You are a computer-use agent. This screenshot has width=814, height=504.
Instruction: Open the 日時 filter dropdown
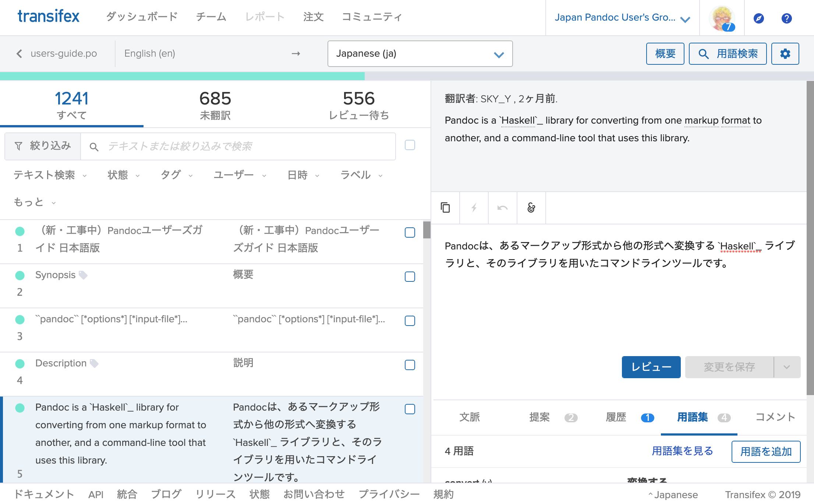(303, 175)
